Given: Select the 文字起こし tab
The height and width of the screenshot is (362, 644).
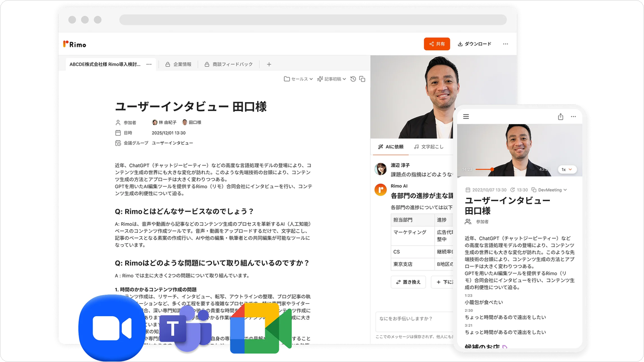Looking at the screenshot, I should 429,147.
